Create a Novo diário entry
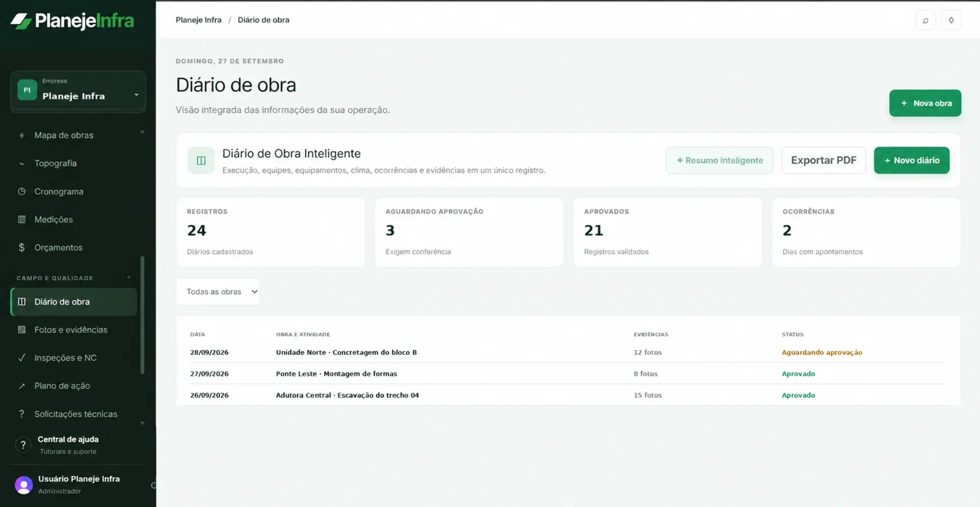The height and width of the screenshot is (507, 980). [x=911, y=160]
